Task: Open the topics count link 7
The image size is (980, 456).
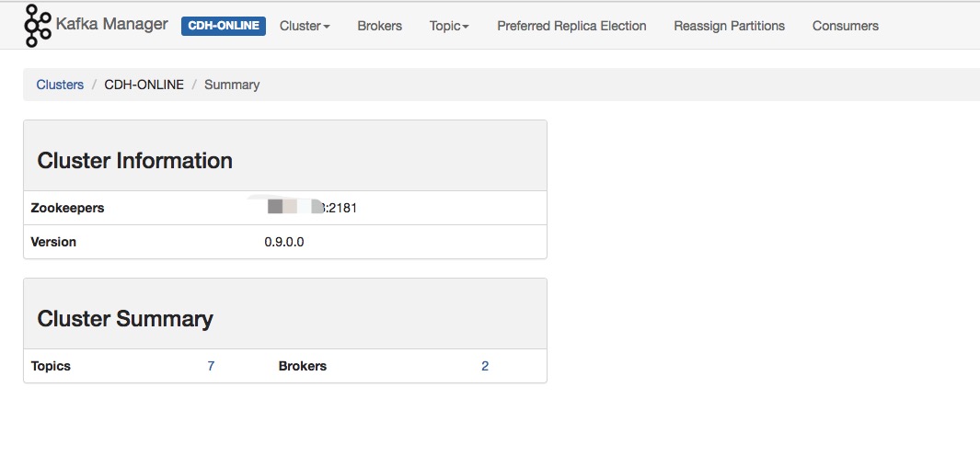Action: tap(211, 366)
